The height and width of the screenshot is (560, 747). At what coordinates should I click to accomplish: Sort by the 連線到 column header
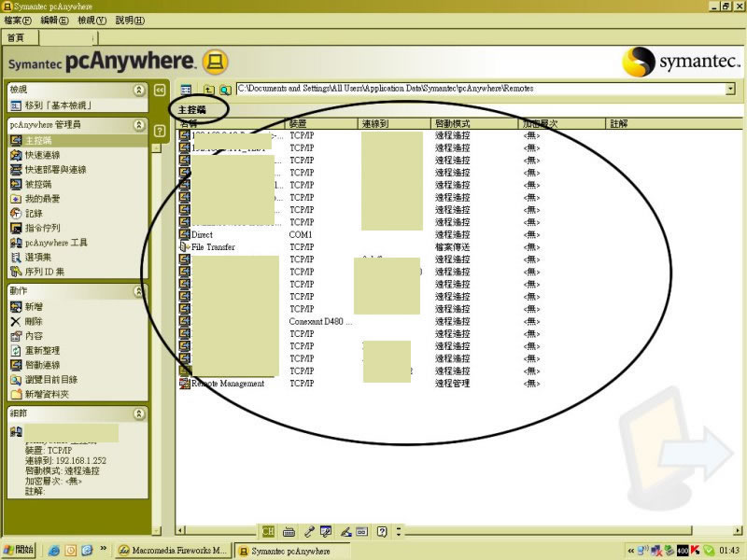pos(394,124)
